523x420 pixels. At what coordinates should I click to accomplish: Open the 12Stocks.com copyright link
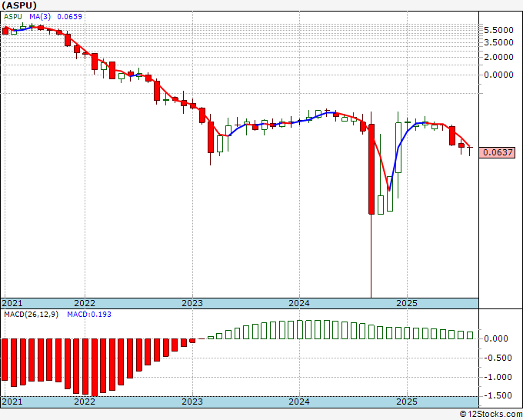point(491,415)
